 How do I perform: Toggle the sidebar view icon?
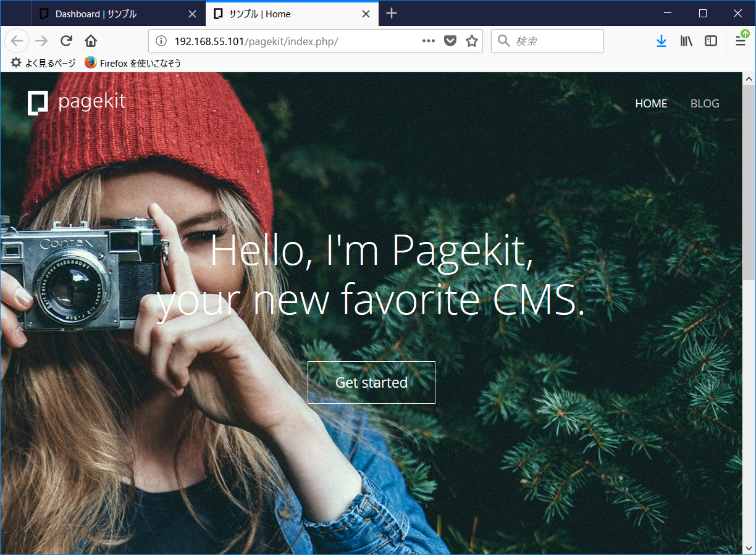click(x=711, y=41)
